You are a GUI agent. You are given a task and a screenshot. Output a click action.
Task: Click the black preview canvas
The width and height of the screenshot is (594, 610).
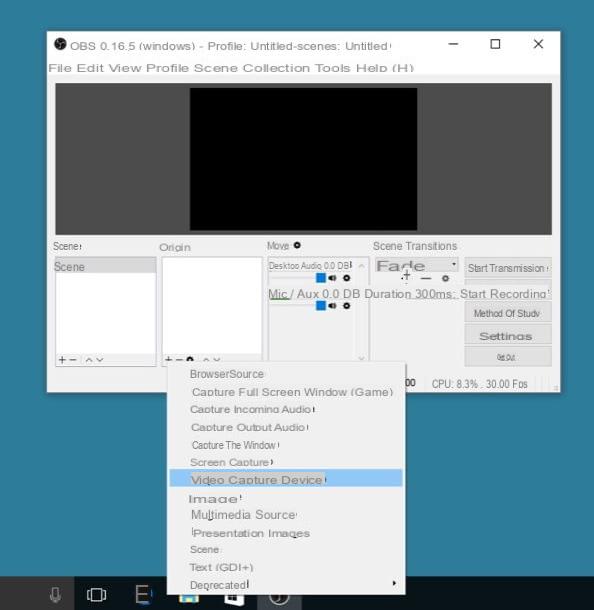pos(303,159)
